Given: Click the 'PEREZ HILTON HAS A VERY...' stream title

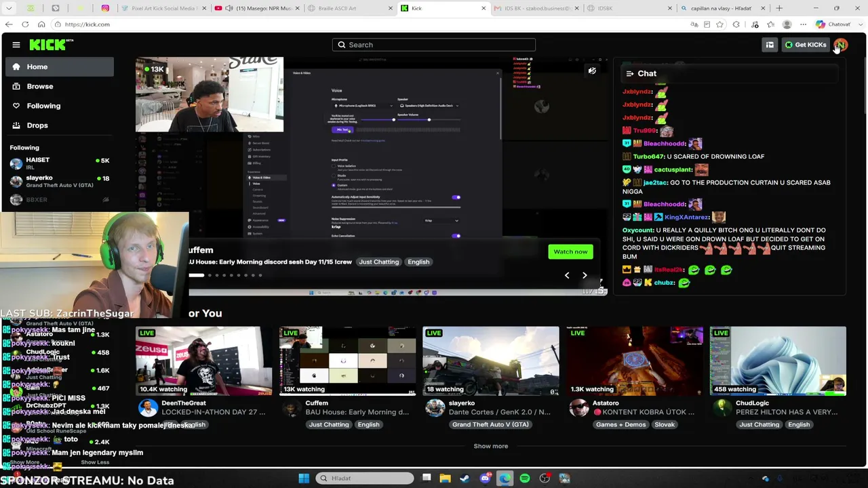Looking at the screenshot, I should click(x=787, y=412).
